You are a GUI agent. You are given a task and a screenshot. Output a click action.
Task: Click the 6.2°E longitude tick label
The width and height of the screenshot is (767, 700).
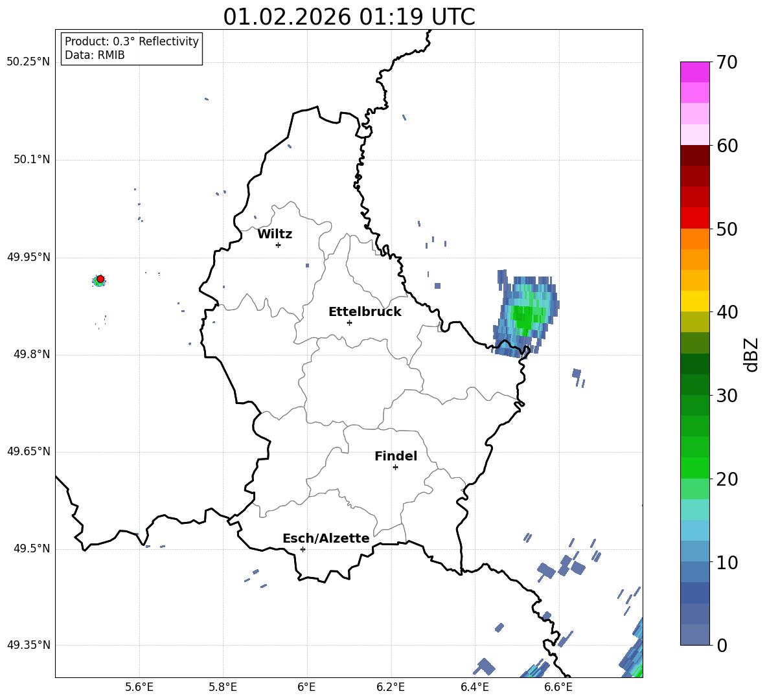391,687
